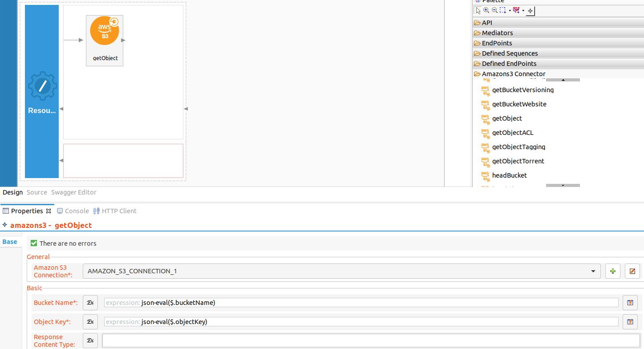The image size is (644, 349).
Task: Add a new S3 connection with plus button
Action: coord(613,271)
